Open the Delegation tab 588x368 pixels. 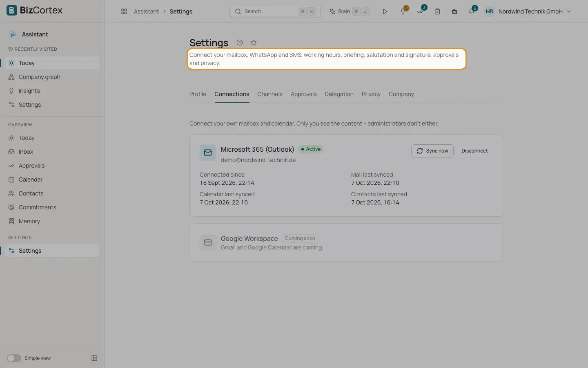tap(339, 94)
